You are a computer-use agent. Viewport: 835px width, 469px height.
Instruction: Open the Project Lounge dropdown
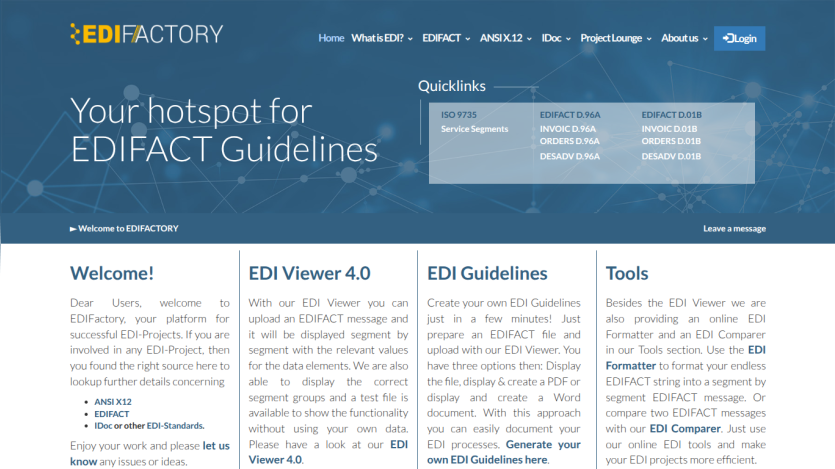[616, 38]
